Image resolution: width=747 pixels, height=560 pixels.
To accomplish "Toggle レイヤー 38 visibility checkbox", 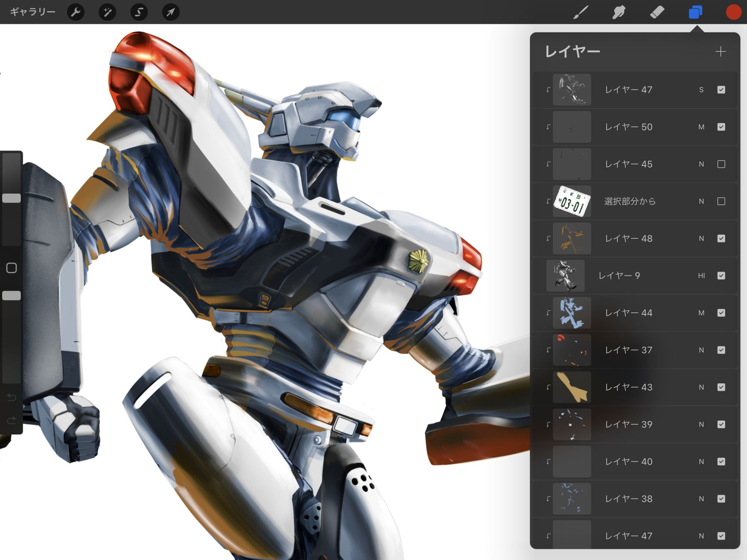I will coord(721,499).
